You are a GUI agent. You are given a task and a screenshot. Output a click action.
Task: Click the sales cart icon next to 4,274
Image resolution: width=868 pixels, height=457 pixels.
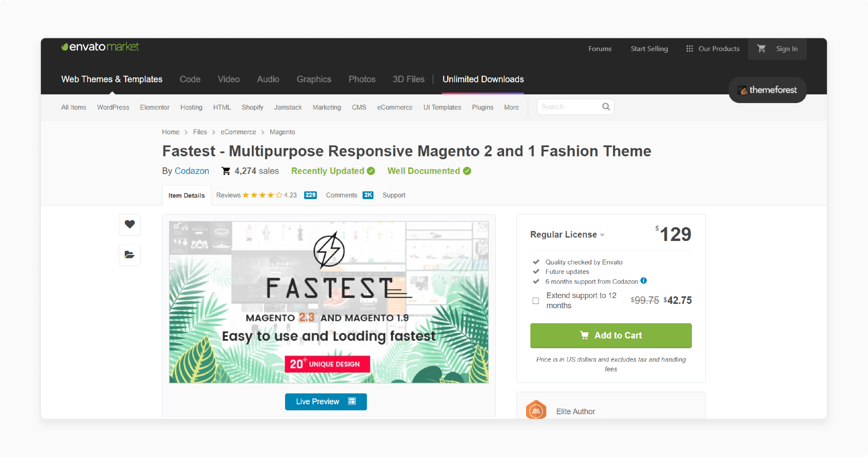(x=226, y=171)
